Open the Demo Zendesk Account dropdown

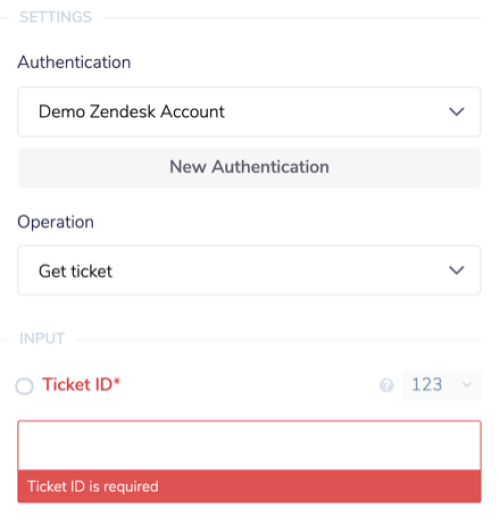249,112
